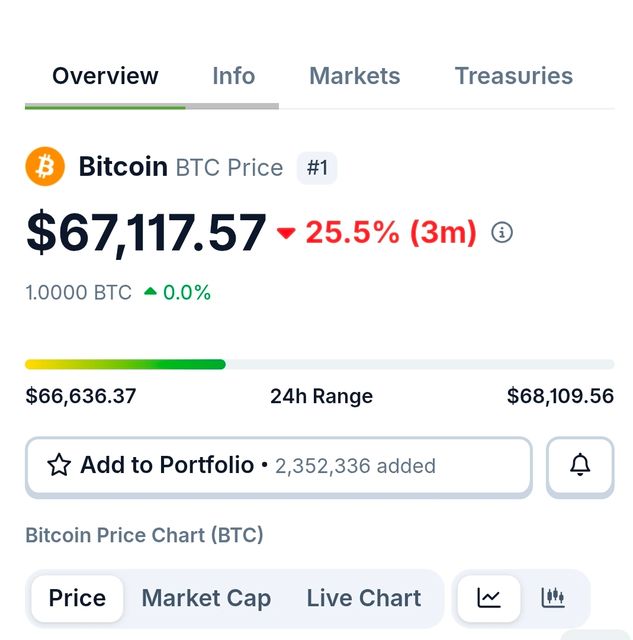Select the Live Chart toggle
The width and height of the screenshot is (633, 640).
[x=363, y=598]
